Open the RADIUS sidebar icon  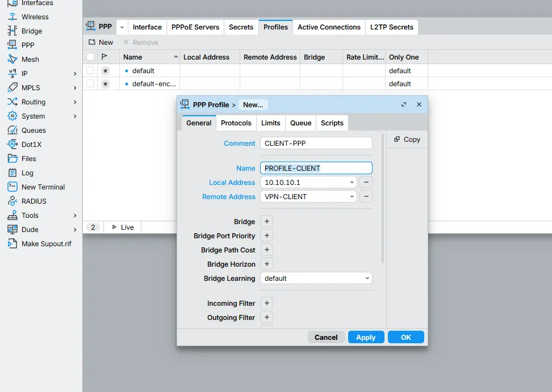pyautogui.click(x=12, y=201)
